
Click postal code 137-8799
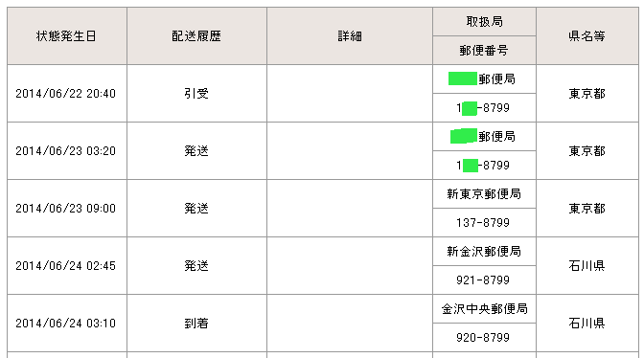[484, 223]
